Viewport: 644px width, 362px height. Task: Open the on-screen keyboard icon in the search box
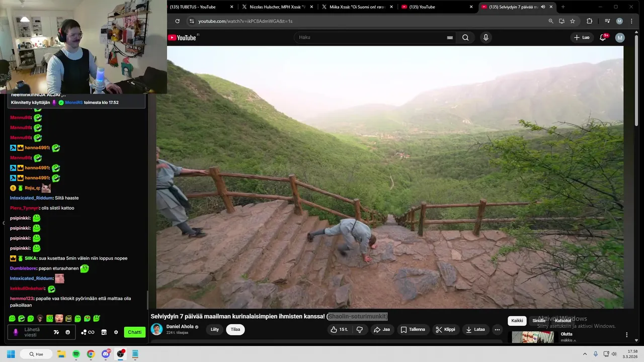coord(450,38)
